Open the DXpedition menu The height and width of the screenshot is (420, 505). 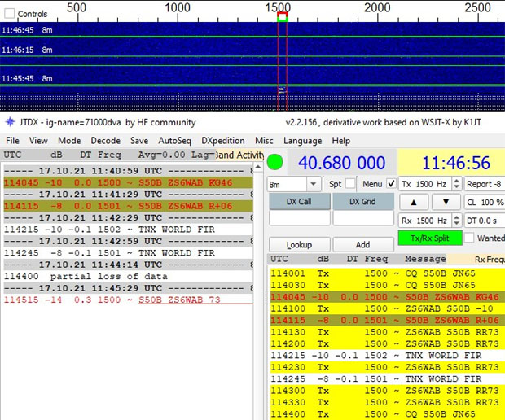coord(223,141)
